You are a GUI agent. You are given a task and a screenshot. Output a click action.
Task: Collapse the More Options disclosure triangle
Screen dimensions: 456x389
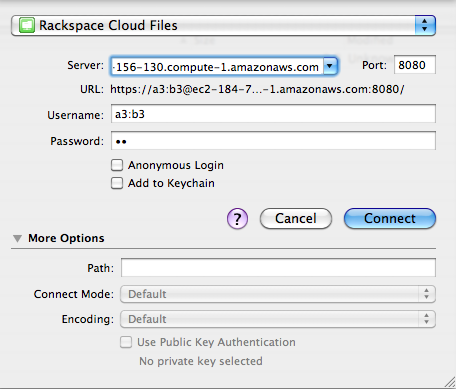point(17,239)
